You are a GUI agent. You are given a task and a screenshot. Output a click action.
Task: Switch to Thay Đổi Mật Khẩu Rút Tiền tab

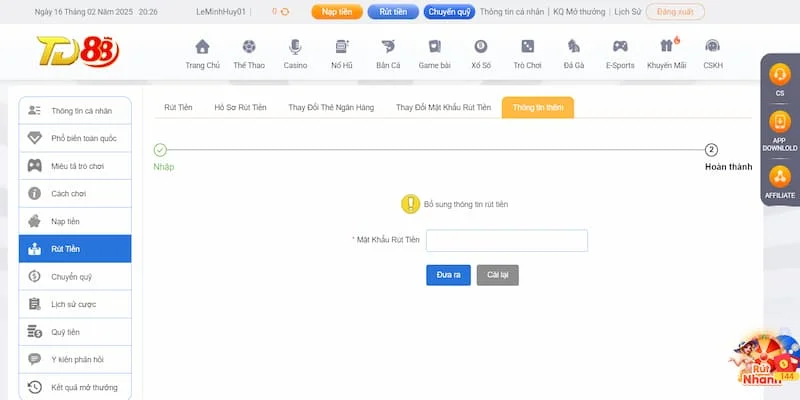[443, 108]
